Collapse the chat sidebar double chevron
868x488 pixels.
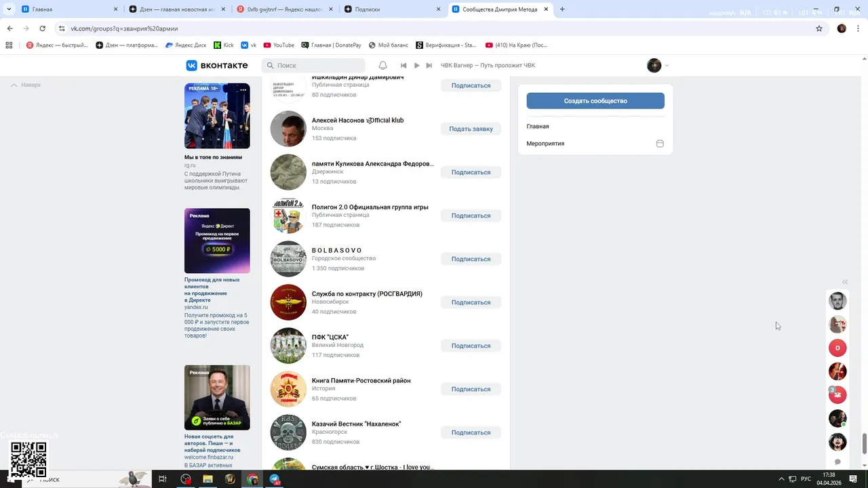coord(845,282)
